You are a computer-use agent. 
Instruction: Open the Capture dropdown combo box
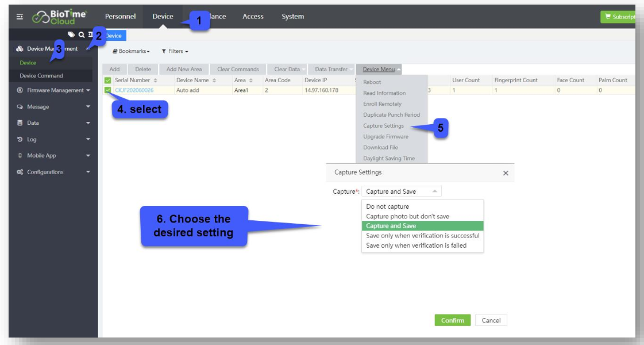point(401,191)
